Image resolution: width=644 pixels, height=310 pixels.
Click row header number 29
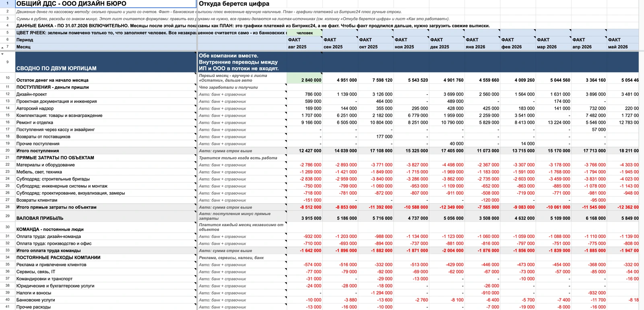(x=7, y=216)
